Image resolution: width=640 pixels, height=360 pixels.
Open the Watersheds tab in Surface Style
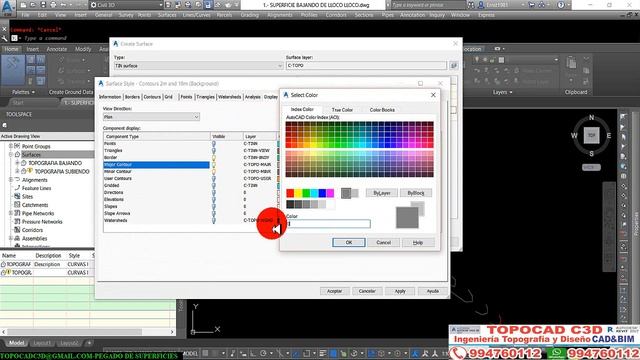[x=229, y=97]
